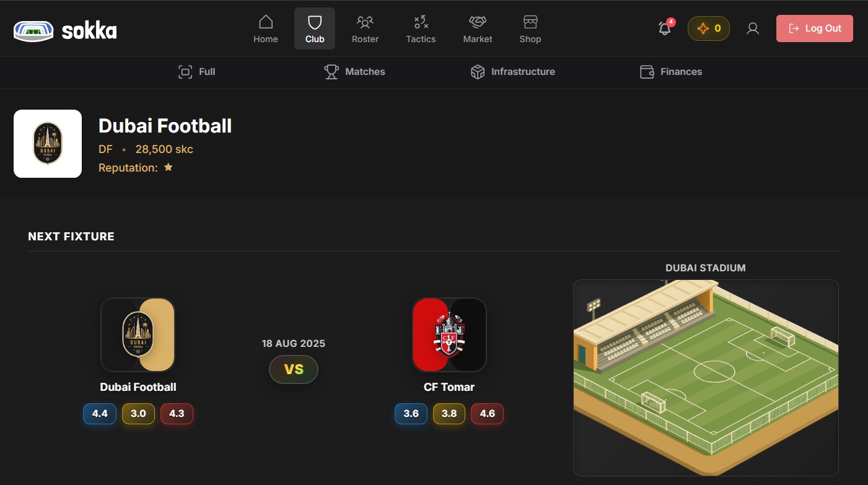Switch to the Full club tab

[196, 72]
